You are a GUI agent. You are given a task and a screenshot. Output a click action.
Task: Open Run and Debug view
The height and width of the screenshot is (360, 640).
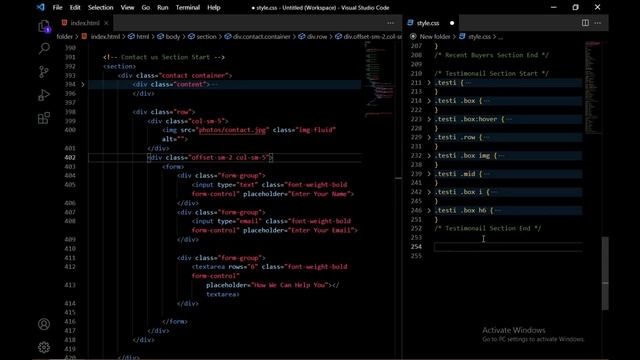(x=44, y=95)
